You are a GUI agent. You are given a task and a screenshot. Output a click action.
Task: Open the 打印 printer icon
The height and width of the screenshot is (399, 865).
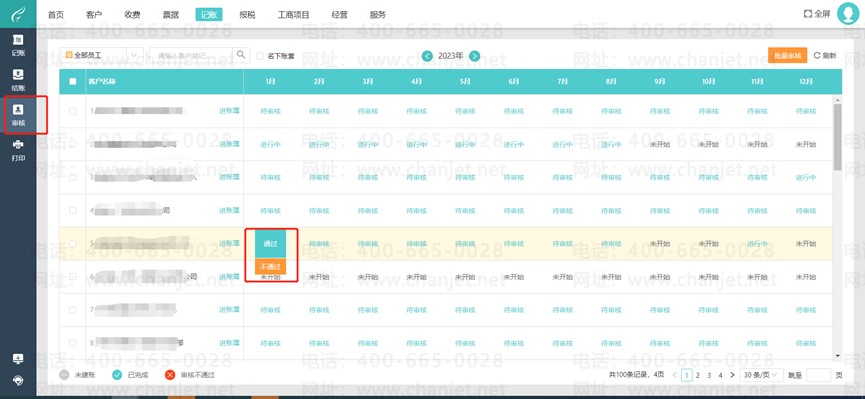point(18,150)
